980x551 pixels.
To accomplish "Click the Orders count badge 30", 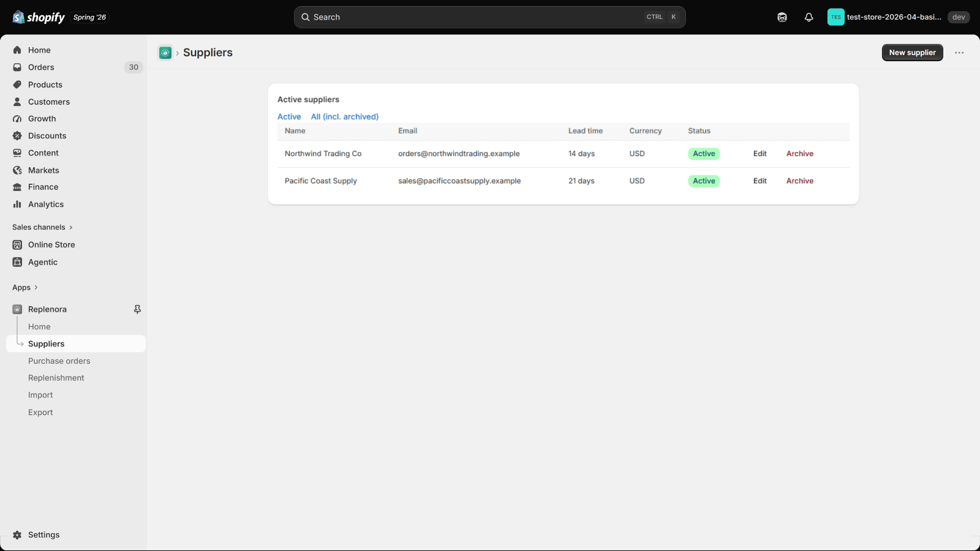I will click(x=134, y=67).
